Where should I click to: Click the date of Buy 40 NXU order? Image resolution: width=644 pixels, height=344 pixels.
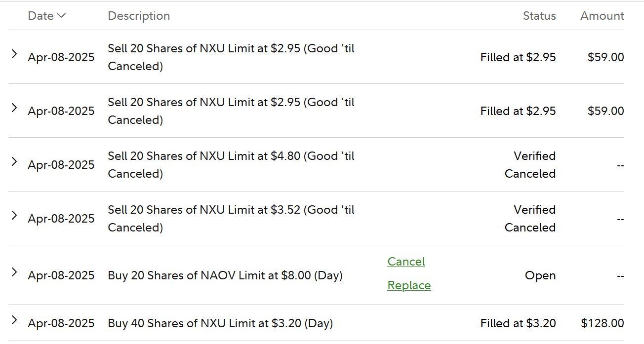tap(61, 323)
